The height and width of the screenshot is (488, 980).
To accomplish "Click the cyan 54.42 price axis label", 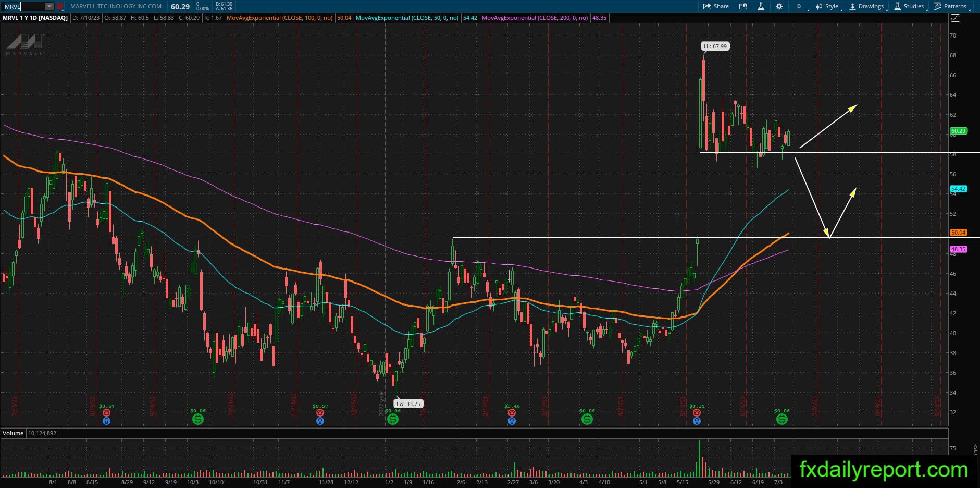I will coord(959,189).
